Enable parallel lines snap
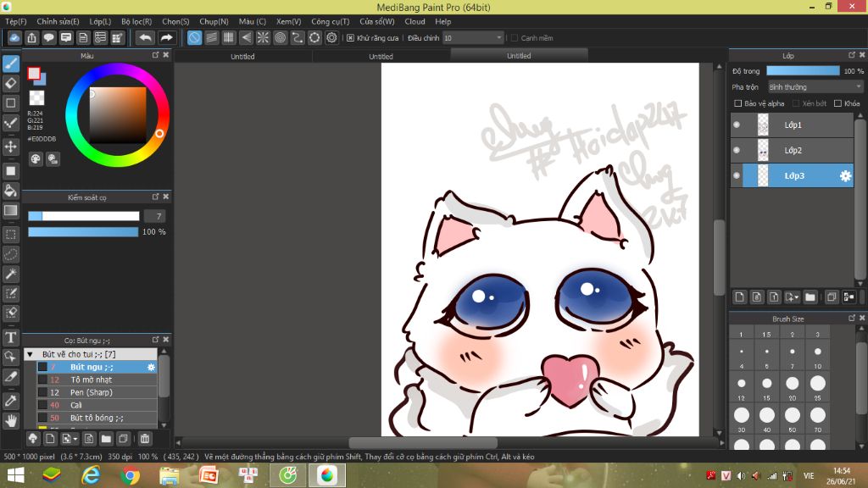Image resolution: width=868 pixels, height=488 pixels. 211,37
